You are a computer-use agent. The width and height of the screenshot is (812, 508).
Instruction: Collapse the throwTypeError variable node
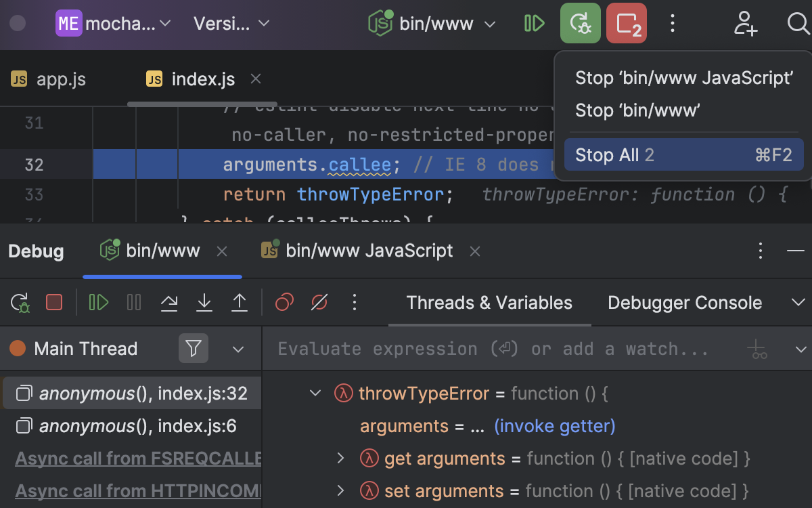tap(314, 393)
